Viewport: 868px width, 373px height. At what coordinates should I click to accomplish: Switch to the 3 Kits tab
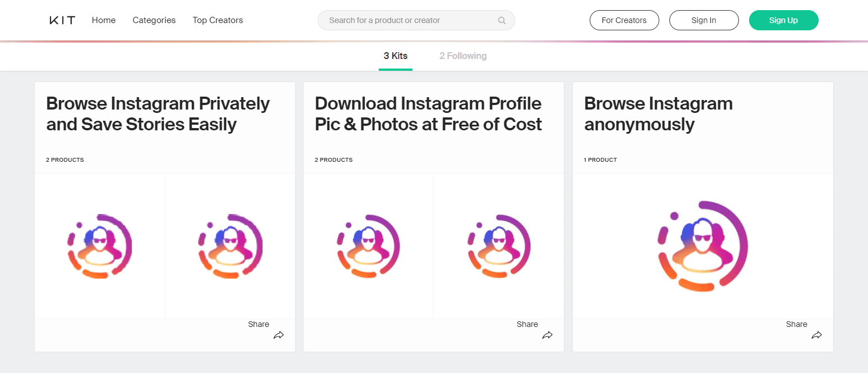[395, 56]
